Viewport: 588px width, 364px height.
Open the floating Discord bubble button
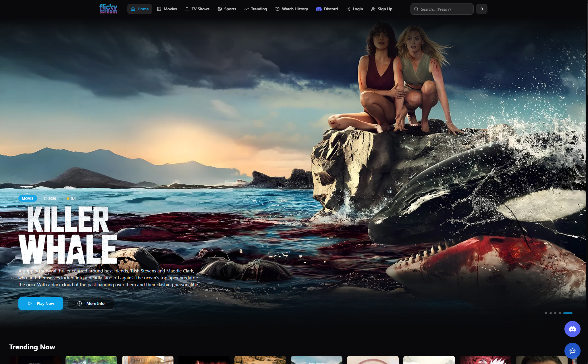572,329
